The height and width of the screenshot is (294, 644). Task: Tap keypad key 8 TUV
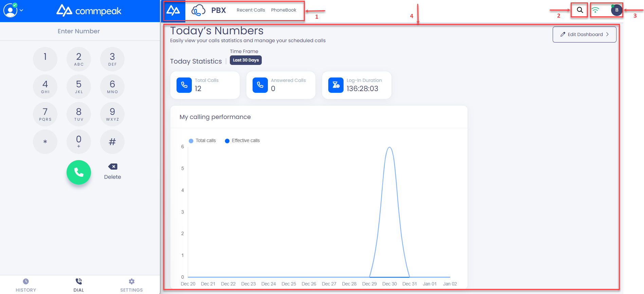click(79, 114)
